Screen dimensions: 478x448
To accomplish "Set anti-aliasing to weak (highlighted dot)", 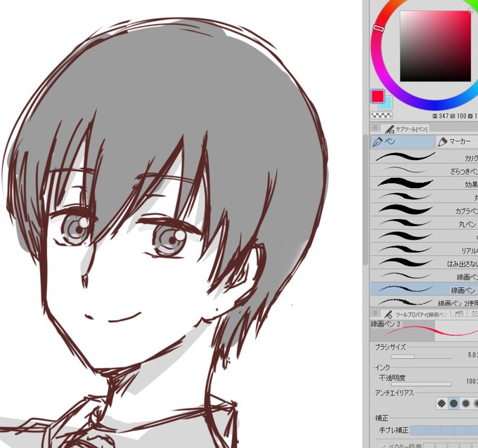I will point(453,404).
